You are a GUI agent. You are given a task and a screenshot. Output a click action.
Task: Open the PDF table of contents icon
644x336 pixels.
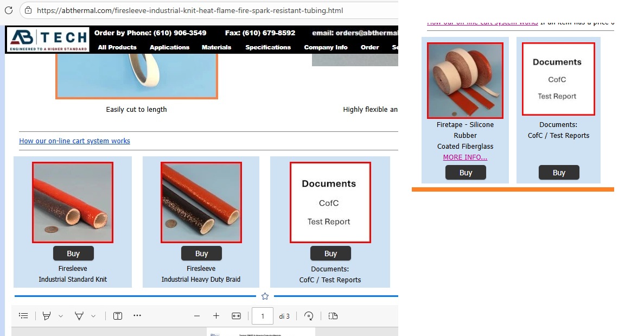point(23,316)
